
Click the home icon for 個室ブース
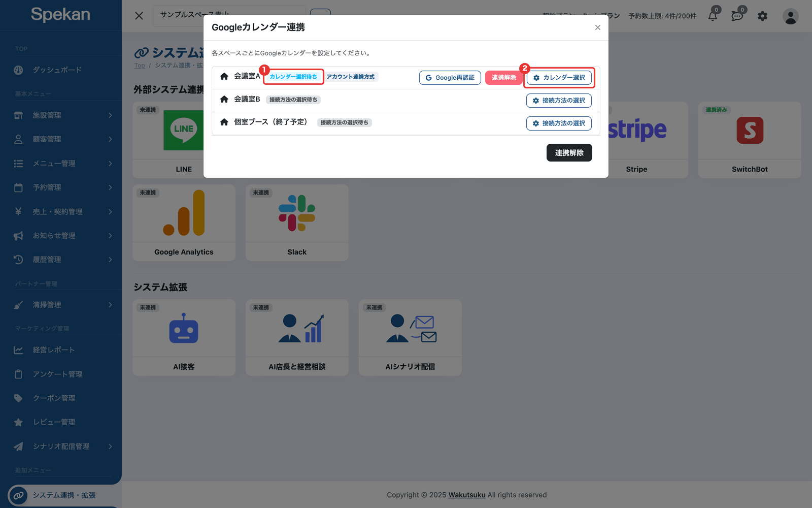tap(224, 122)
